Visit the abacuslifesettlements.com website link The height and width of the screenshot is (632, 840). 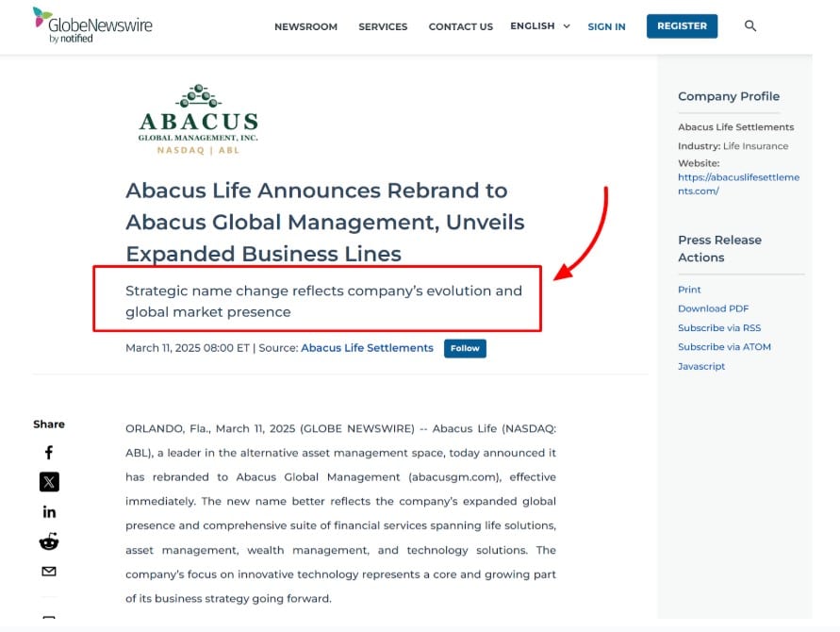(739, 184)
